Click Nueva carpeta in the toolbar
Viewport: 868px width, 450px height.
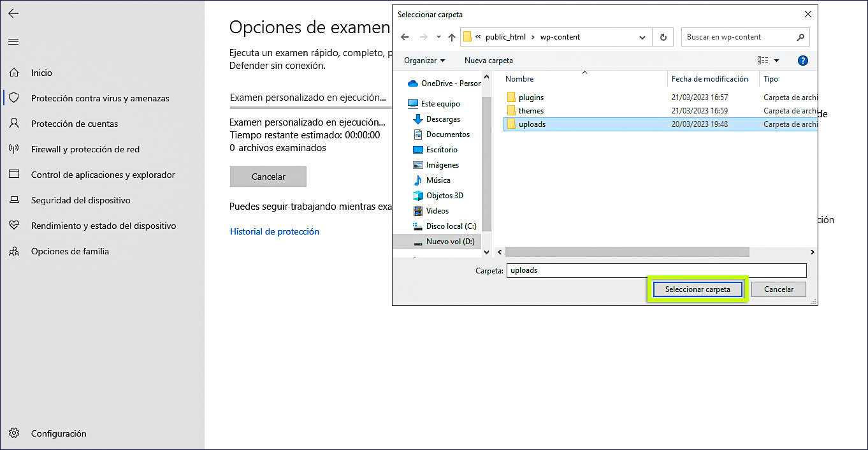pyautogui.click(x=488, y=61)
